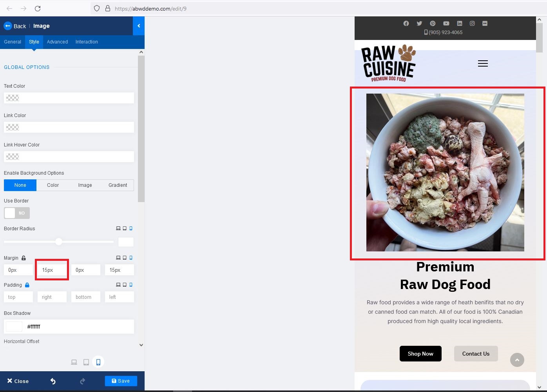547x392 pixels.
Task: Undo the last change
Action: click(x=53, y=381)
